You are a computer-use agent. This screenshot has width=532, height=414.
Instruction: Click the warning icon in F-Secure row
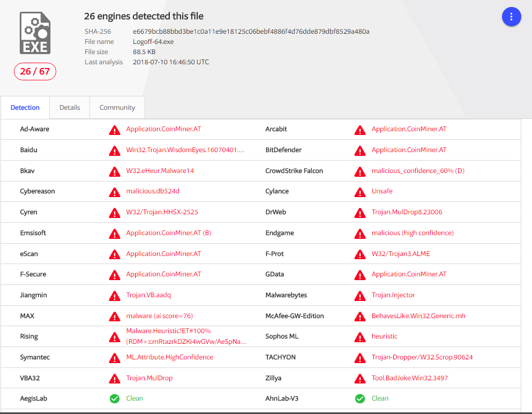(x=115, y=275)
